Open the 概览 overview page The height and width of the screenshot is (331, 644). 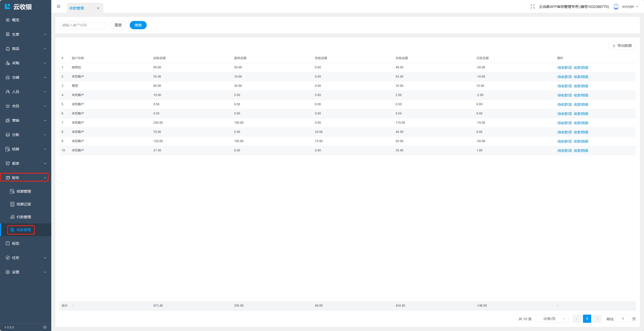coord(15,20)
